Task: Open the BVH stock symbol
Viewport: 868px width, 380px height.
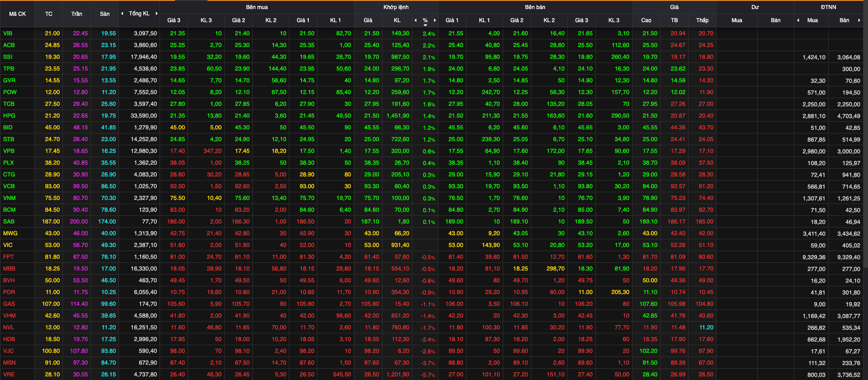Action: click(x=9, y=280)
